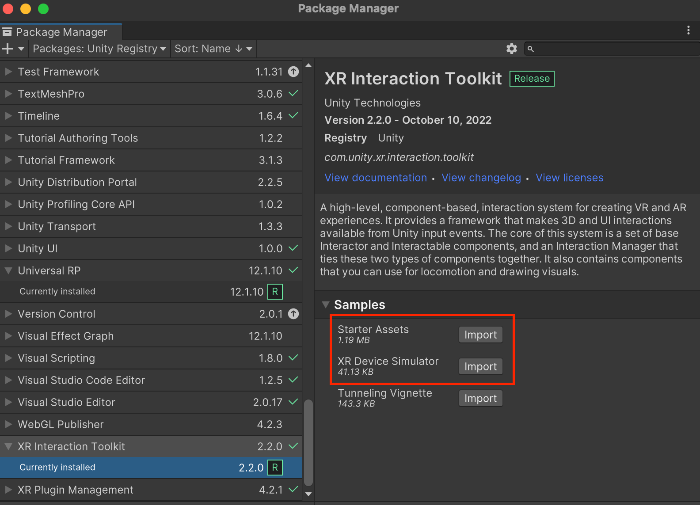
Task: Select the Visual Studio Editor package name
Action: click(x=66, y=402)
